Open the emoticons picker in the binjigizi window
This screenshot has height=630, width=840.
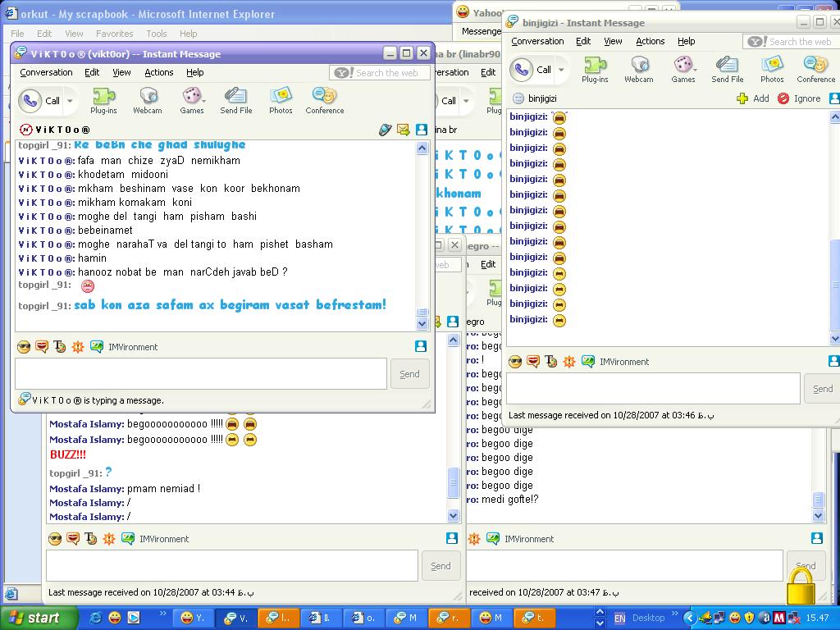[x=515, y=362]
